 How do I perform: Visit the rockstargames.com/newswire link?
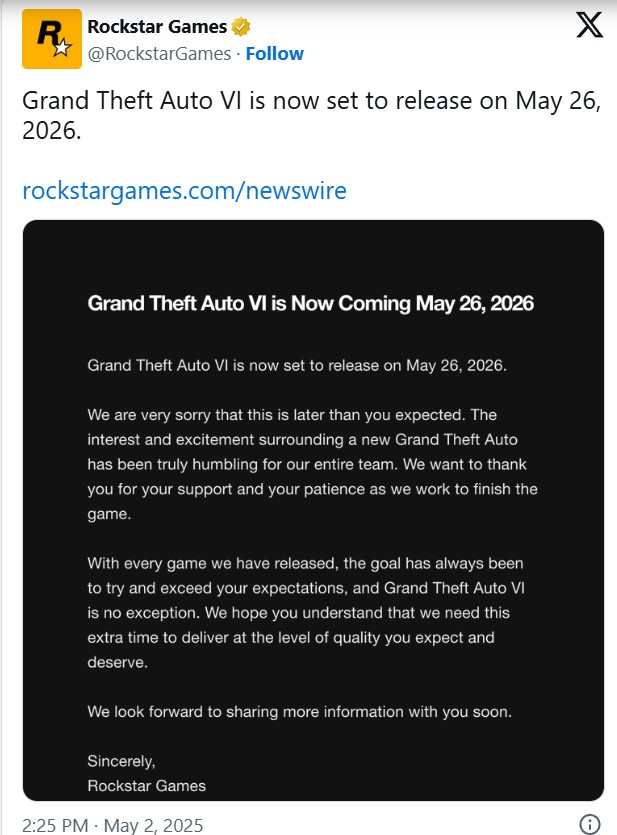point(184,191)
